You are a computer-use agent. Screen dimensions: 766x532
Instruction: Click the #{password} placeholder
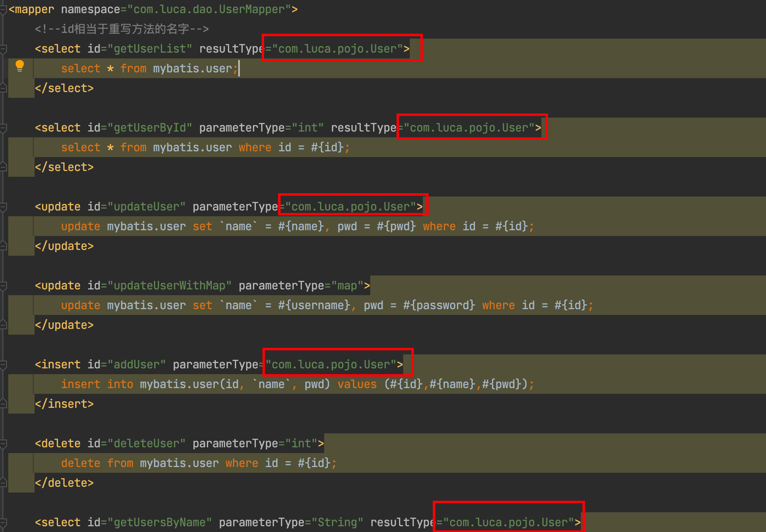click(439, 305)
